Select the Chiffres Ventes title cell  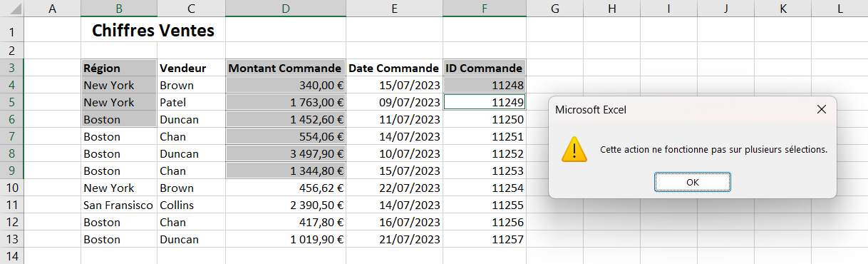153,31
